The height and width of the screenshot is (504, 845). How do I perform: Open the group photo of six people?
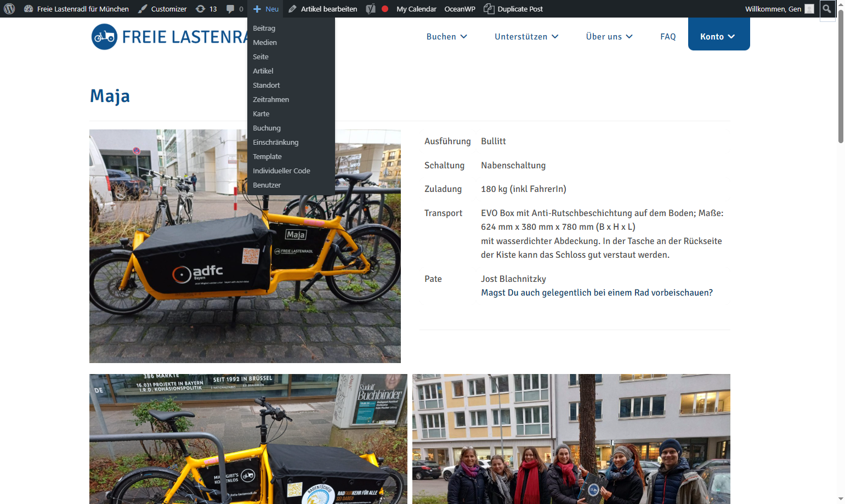[571, 439]
